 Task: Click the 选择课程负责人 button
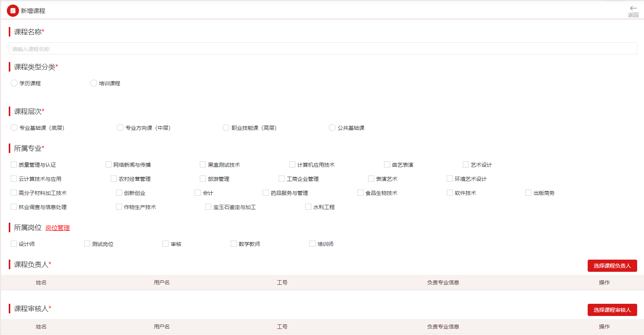(x=612, y=266)
